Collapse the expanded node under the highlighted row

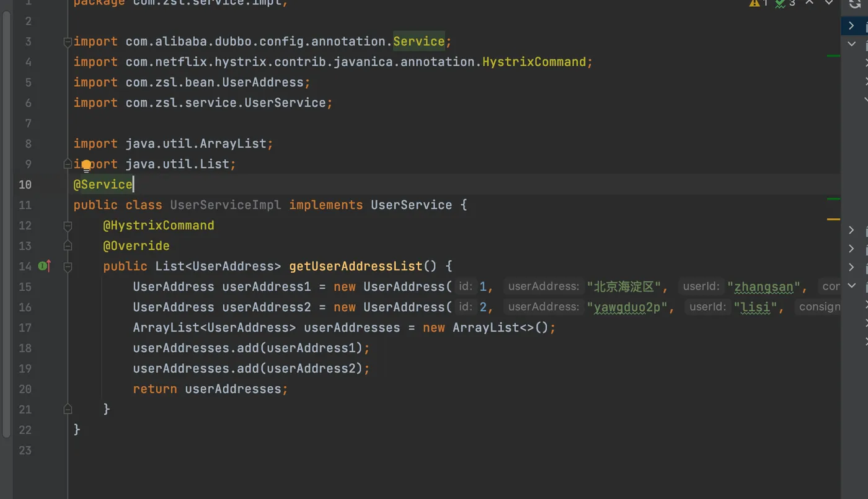tap(852, 44)
